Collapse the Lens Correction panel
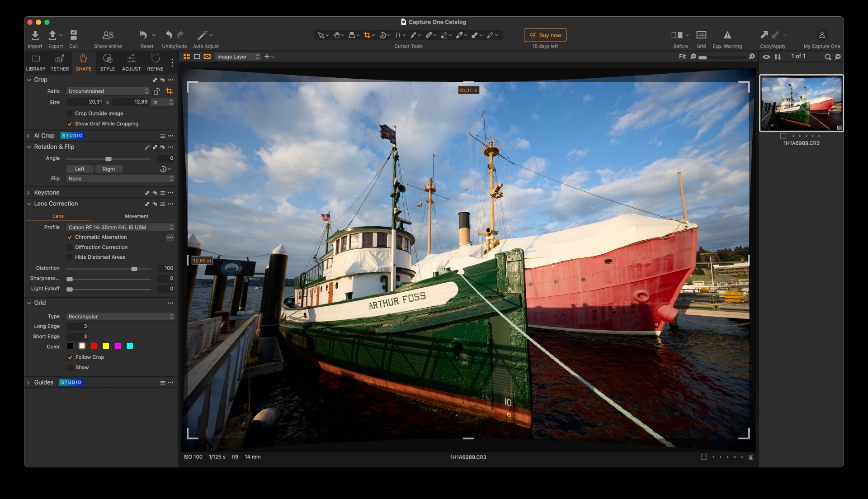 [x=28, y=204]
